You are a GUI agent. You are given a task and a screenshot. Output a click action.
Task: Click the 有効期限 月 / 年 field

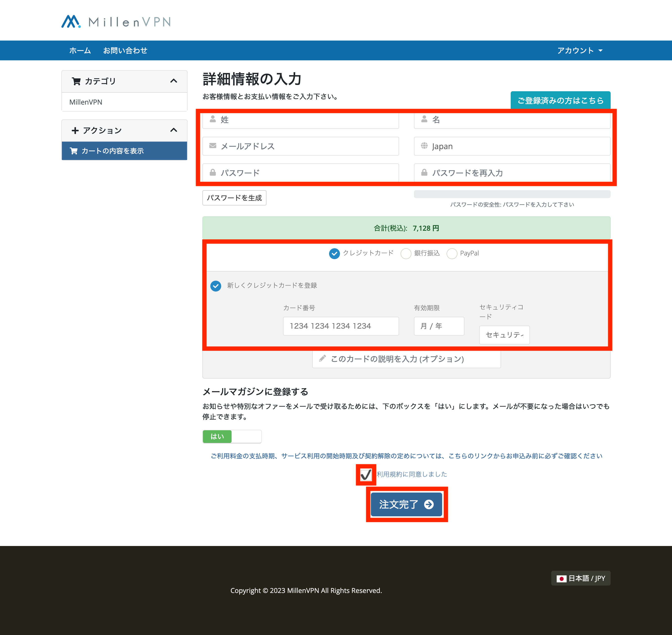point(439,326)
